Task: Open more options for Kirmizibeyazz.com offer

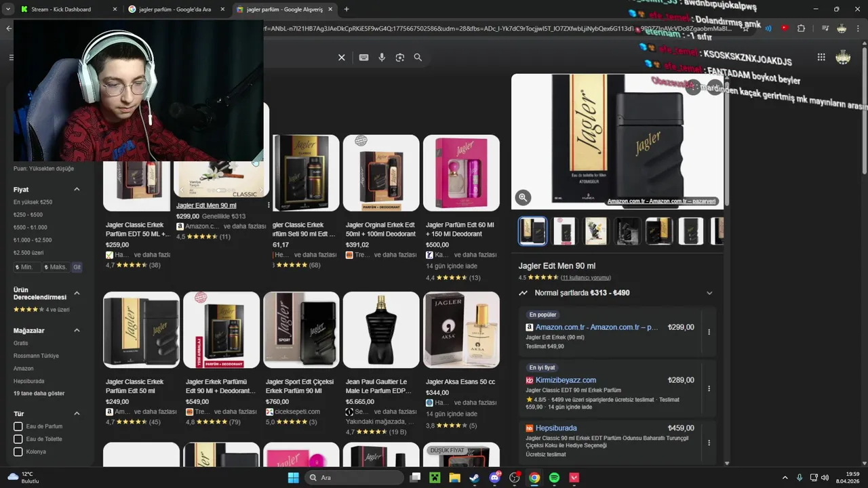Action: tap(709, 389)
